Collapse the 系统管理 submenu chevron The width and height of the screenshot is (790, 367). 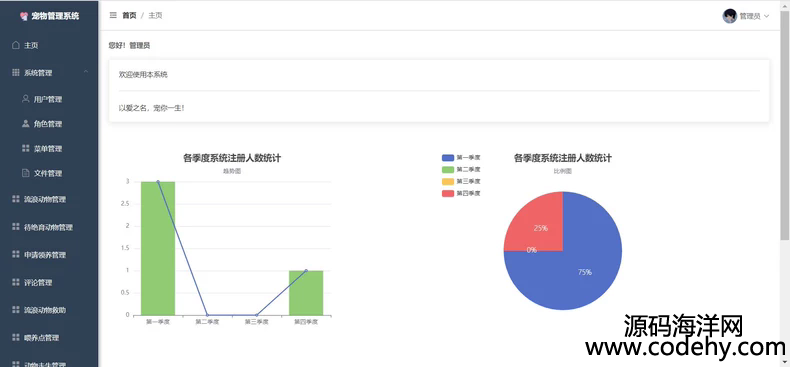pyautogui.click(x=86, y=73)
